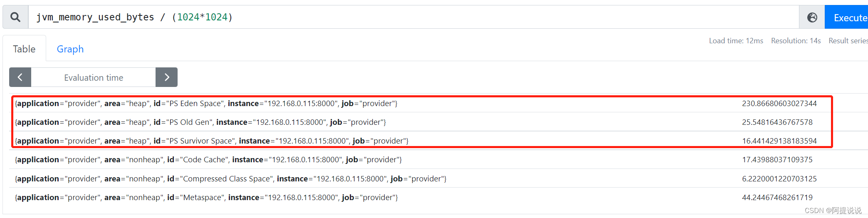
Task: Click the PS Survivor Space series row
Action: point(211,141)
